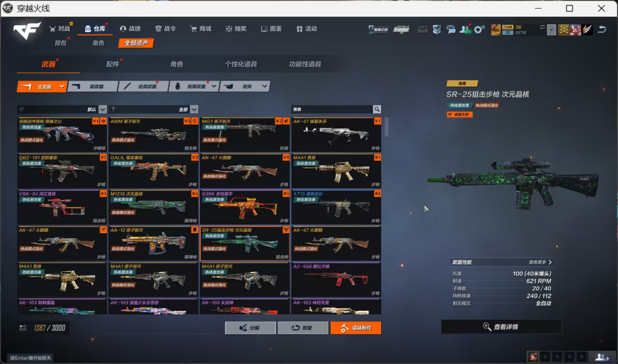Open the 战绩 records menu
The height and width of the screenshot is (364, 618).
click(130, 29)
